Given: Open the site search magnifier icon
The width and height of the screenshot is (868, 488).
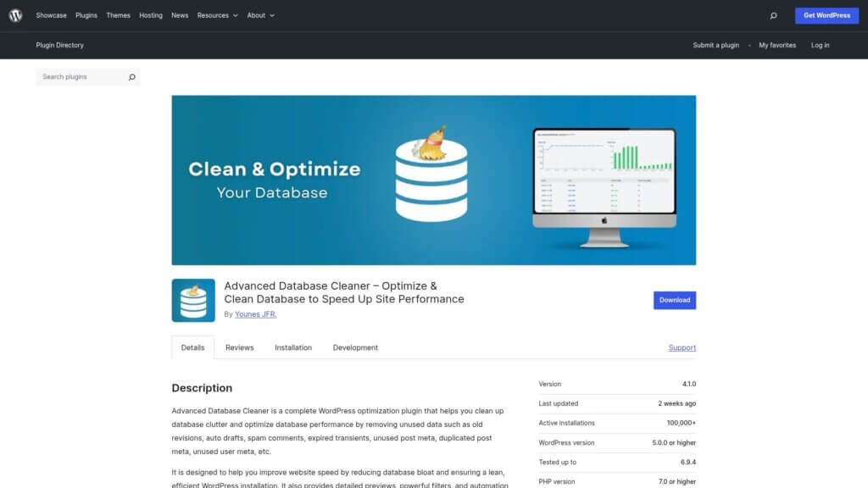Looking at the screenshot, I should point(773,15).
